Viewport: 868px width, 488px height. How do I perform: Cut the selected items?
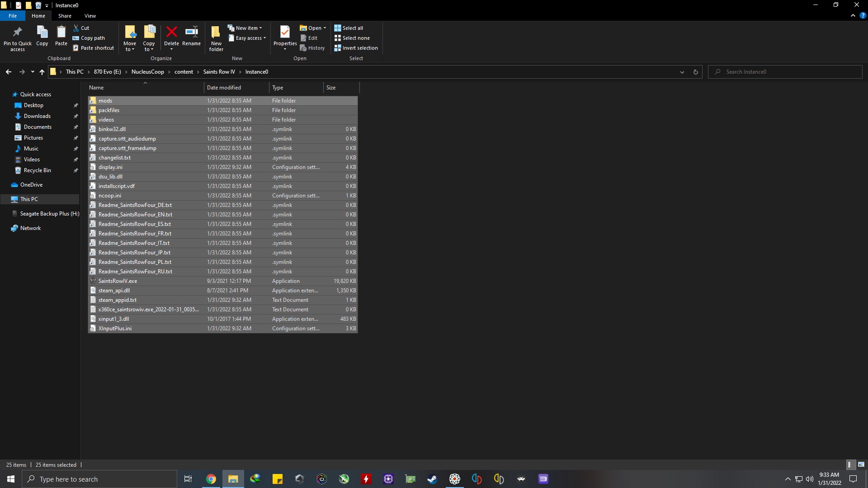click(81, 28)
